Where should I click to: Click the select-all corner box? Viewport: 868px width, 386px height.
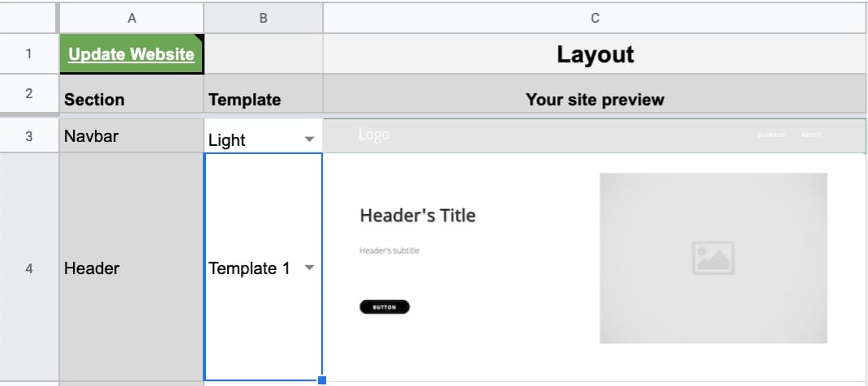tap(29, 18)
